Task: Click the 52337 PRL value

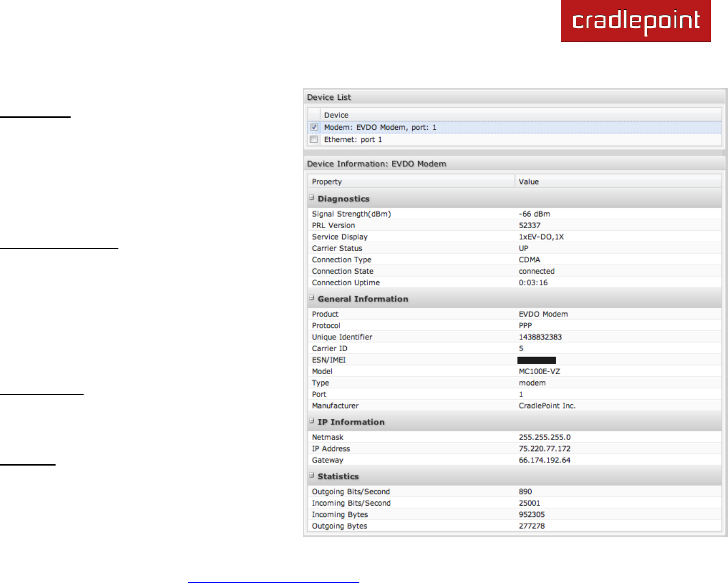Action: (530, 225)
